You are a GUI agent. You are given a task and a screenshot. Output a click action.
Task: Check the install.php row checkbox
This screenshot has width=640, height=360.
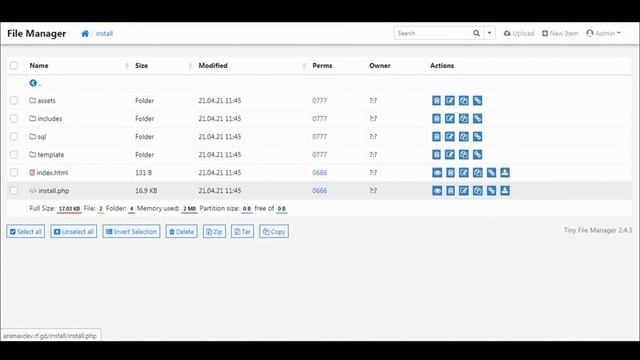[14, 191]
